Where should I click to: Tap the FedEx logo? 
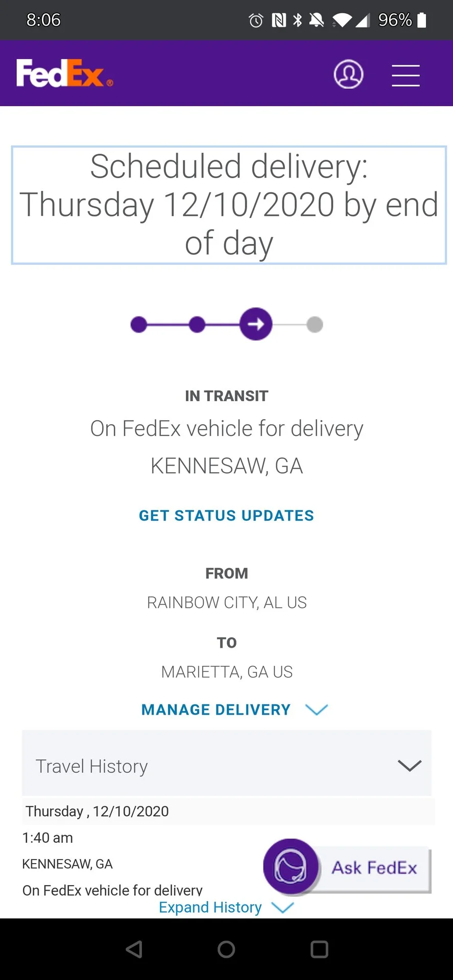64,73
